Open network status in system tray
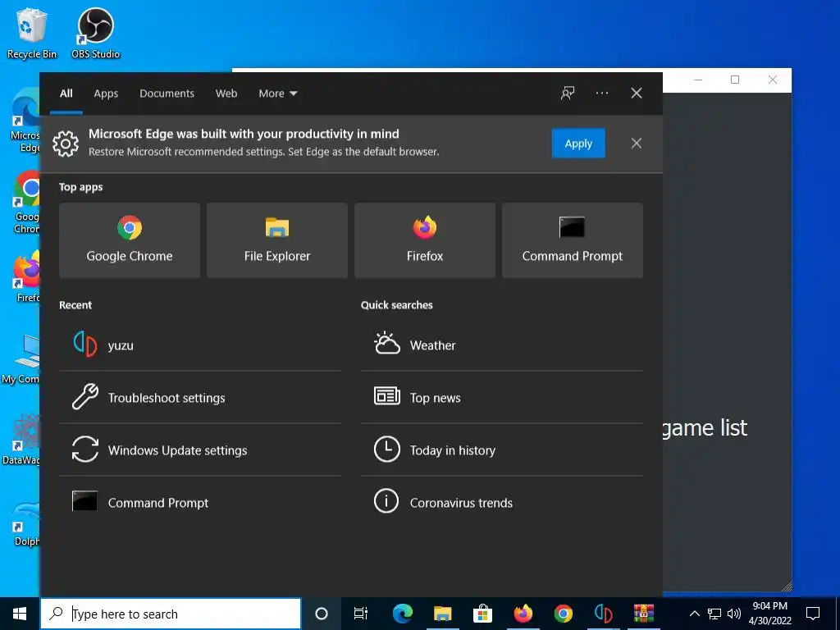Viewport: 840px width, 630px height. click(x=714, y=614)
